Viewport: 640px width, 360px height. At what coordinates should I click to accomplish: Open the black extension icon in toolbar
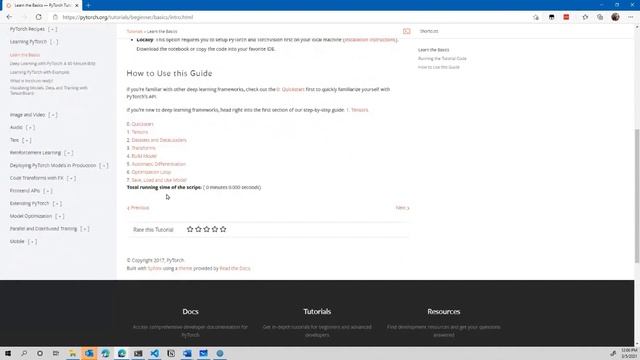point(551,17)
